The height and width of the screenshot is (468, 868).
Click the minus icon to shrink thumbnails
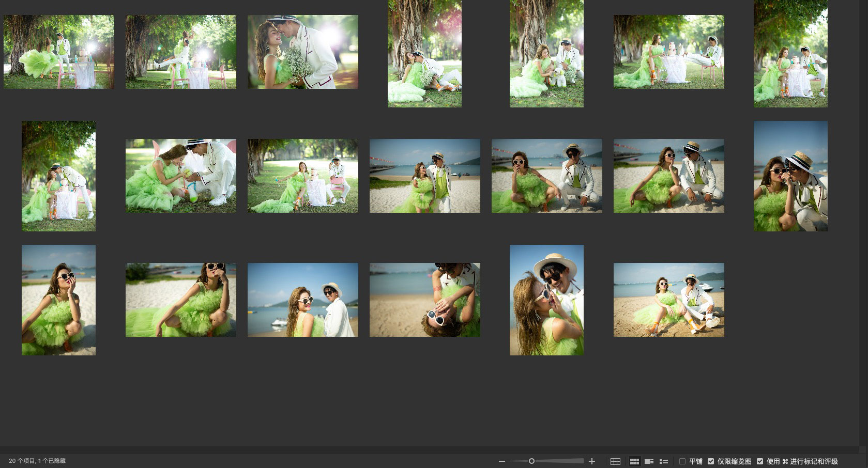(501, 461)
